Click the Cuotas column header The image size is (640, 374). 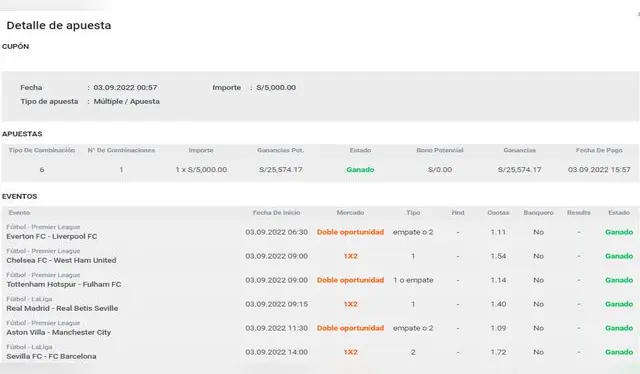[x=498, y=213]
